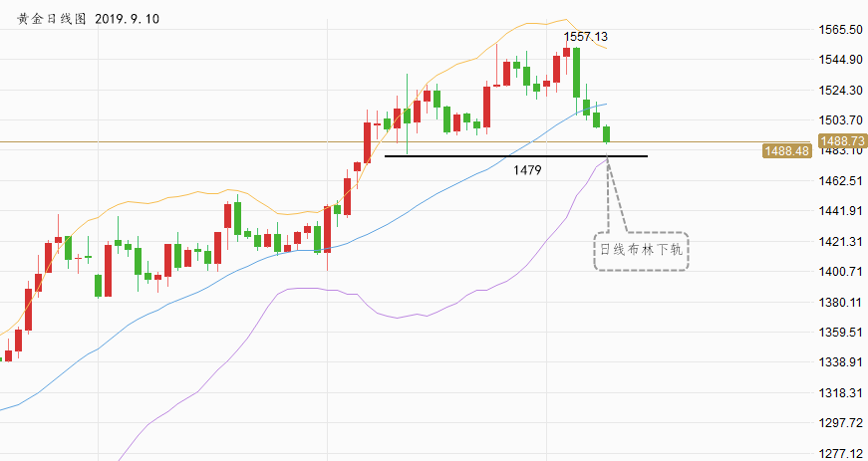Click the 1544.90 price axis label
This screenshot has width=868, height=461.
click(x=840, y=60)
